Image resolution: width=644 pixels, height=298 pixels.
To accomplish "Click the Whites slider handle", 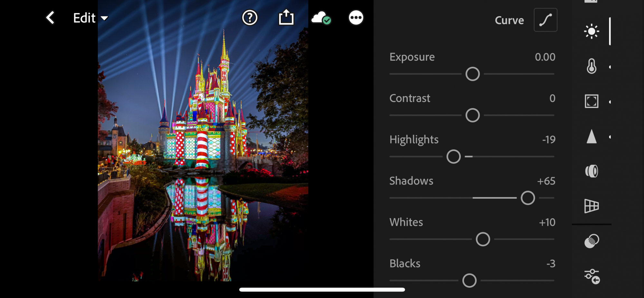I will tap(483, 239).
